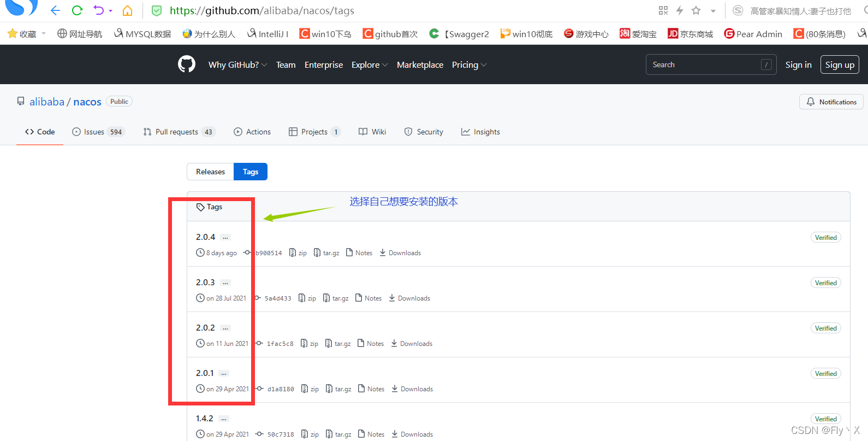Open the Insights tab
Image resolution: width=868 pixels, height=441 pixels.
click(x=480, y=132)
